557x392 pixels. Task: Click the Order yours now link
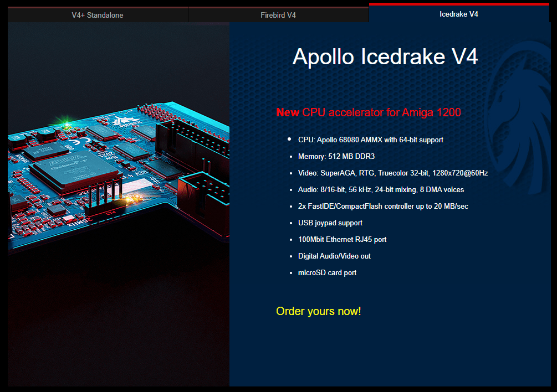click(x=318, y=311)
